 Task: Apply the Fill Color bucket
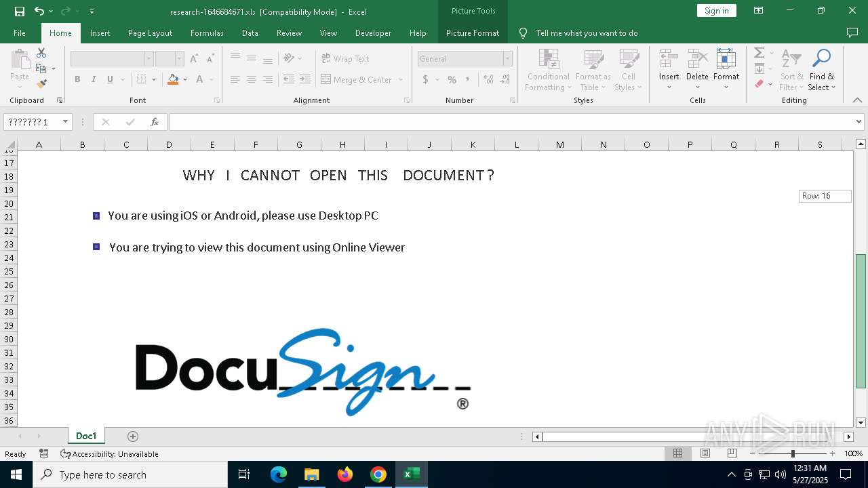coord(173,79)
